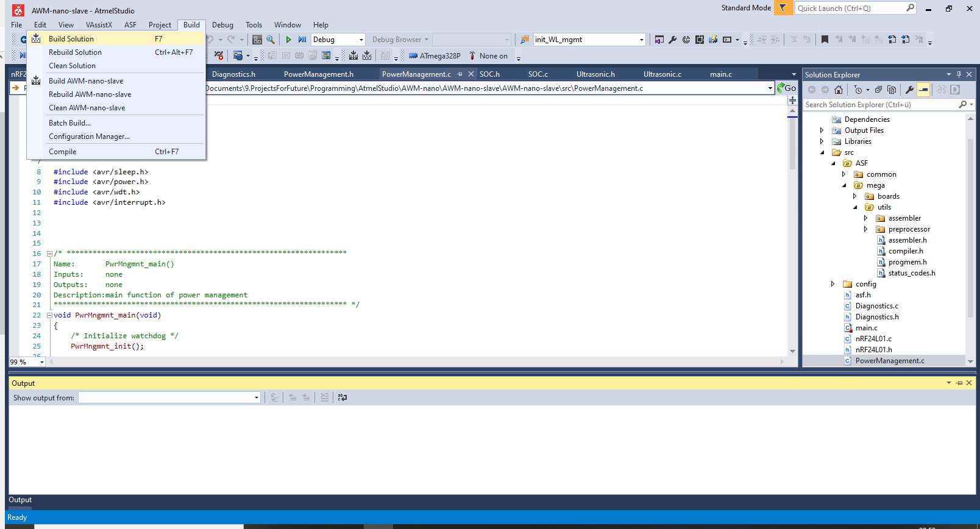The width and height of the screenshot is (980, 529).
Task: Toggle the bookmark icon in the toolbar
Action: (x=825, y=40)
